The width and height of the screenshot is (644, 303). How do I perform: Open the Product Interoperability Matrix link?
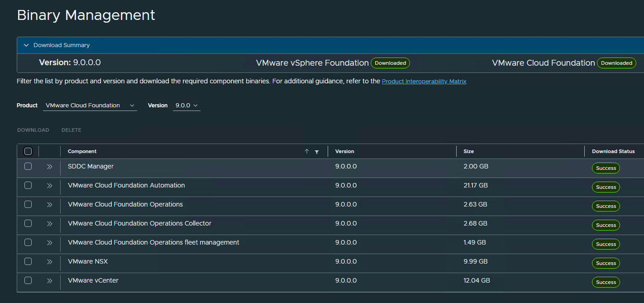click(424, 82)
